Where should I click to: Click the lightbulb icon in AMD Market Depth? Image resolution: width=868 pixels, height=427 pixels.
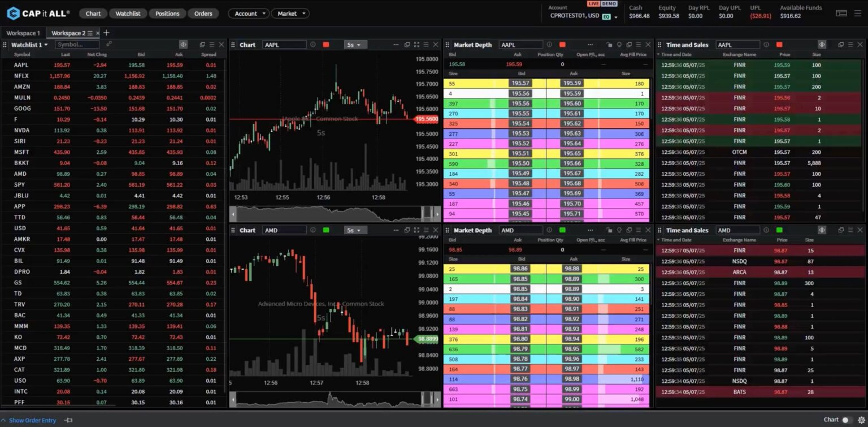619,230
